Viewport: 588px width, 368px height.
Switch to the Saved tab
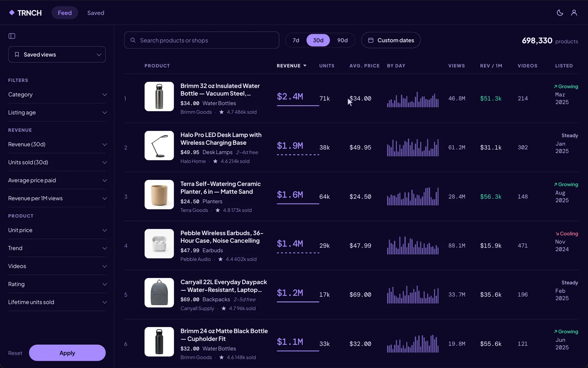[x=96, y=13]
